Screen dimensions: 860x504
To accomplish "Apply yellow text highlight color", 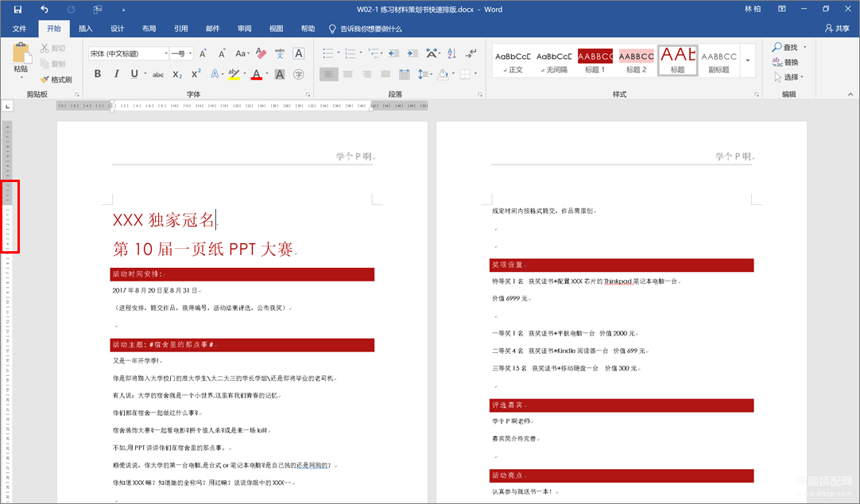I will coord(234,74).
